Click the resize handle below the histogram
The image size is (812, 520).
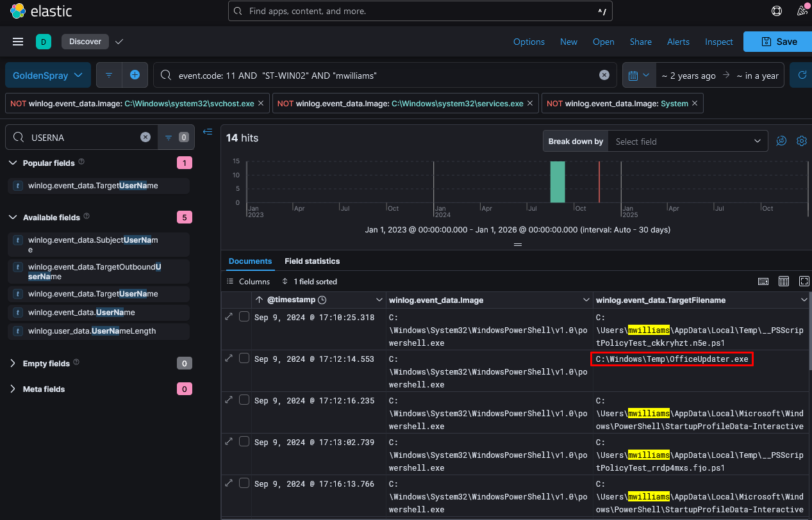click(x=518, y=245)
